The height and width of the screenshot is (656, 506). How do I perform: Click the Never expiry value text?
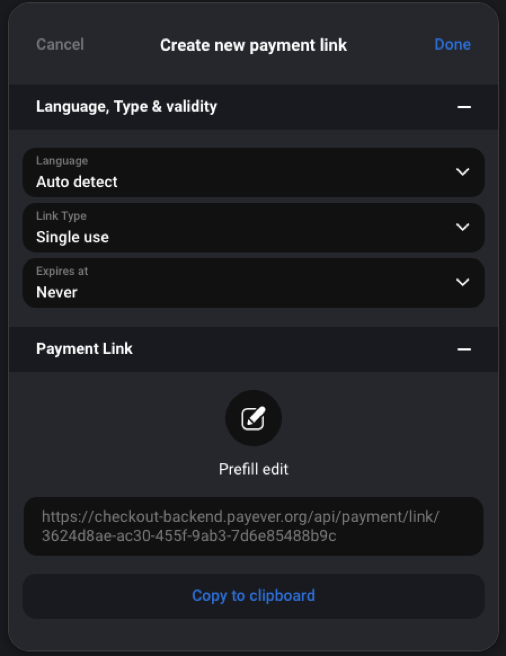[57, 292]
